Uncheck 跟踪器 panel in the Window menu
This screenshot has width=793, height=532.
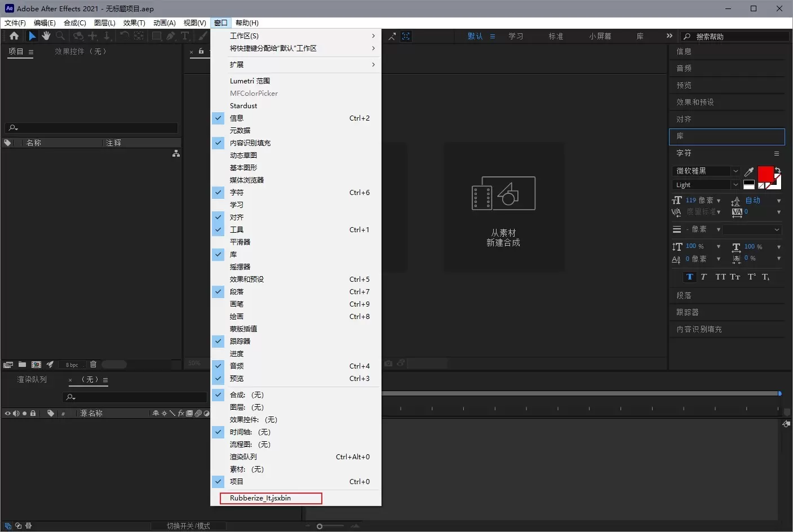[x=296, y=342]
